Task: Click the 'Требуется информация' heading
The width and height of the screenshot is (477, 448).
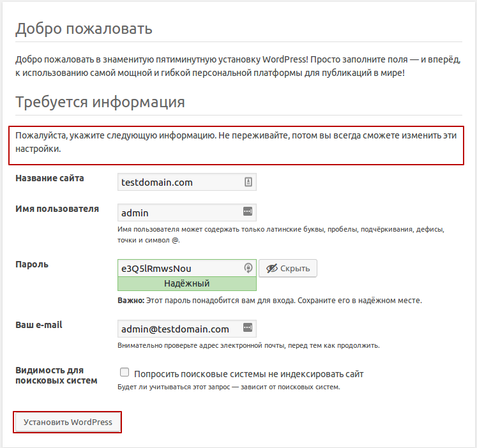Action: (x=100, y=102)
